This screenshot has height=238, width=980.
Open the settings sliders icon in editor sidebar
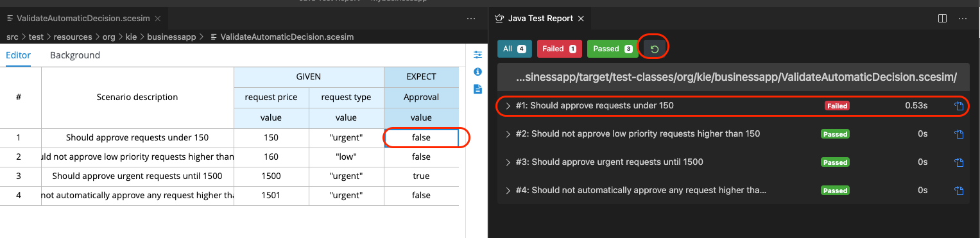(x=477, y=55)
